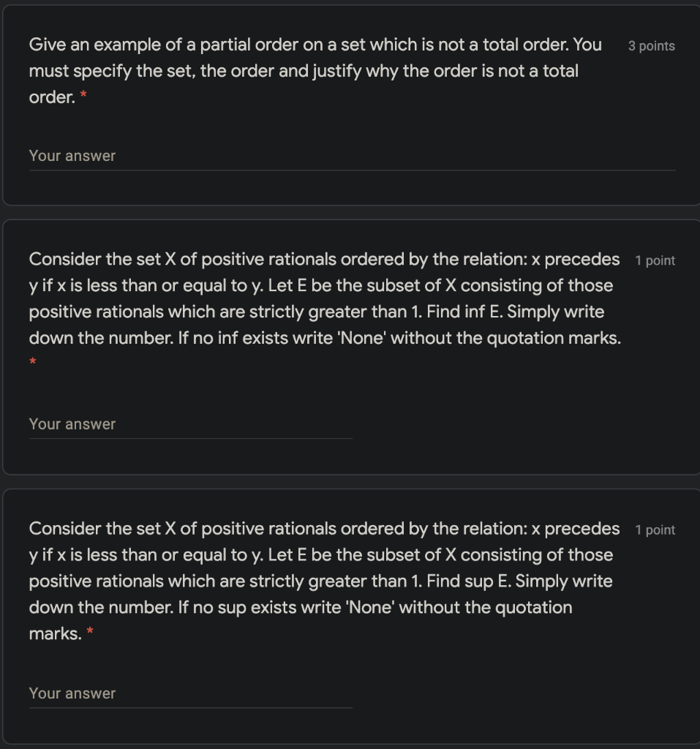Click the '3 points' label
700x749 pixels.
click(651, 46)
